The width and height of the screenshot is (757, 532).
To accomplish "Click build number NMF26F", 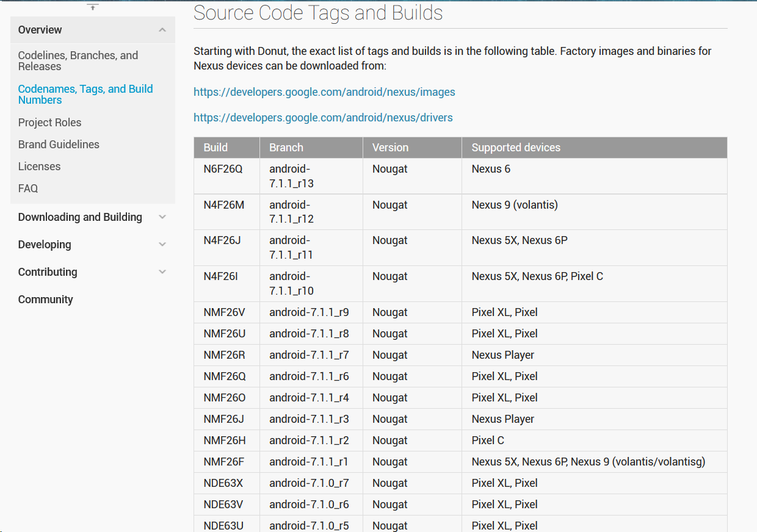I will coord(223,462).
